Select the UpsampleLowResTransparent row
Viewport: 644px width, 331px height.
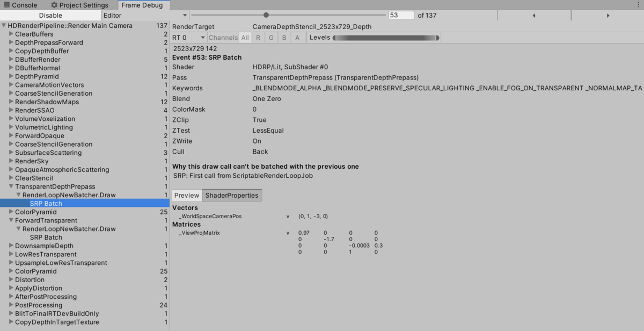(x=85, y=263)
